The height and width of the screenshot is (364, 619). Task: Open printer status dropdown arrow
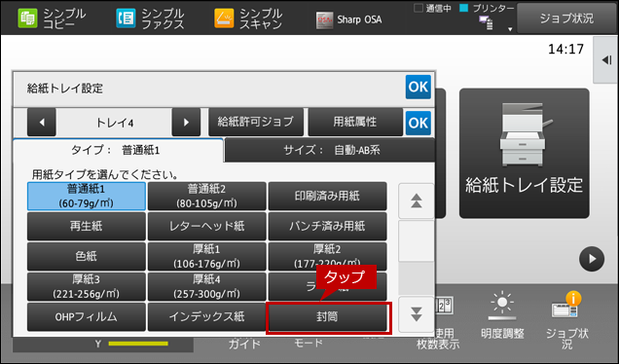coord(510,29)
